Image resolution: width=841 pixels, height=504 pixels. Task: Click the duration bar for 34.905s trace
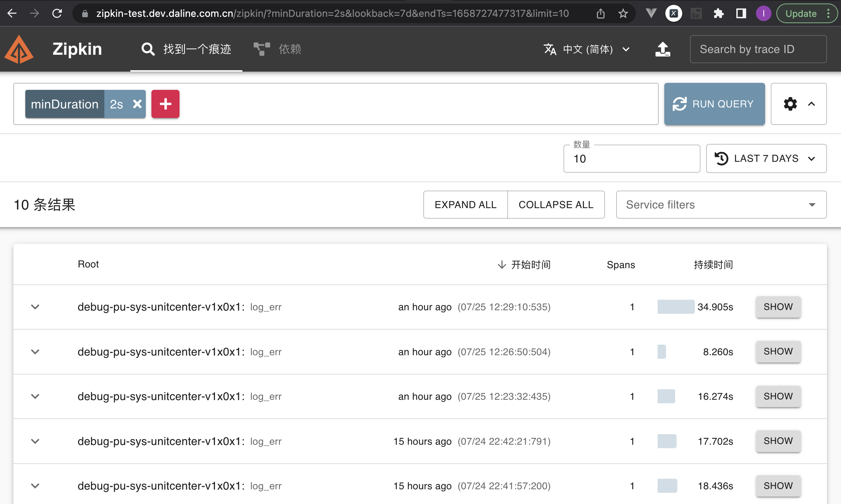pos(676,307)
